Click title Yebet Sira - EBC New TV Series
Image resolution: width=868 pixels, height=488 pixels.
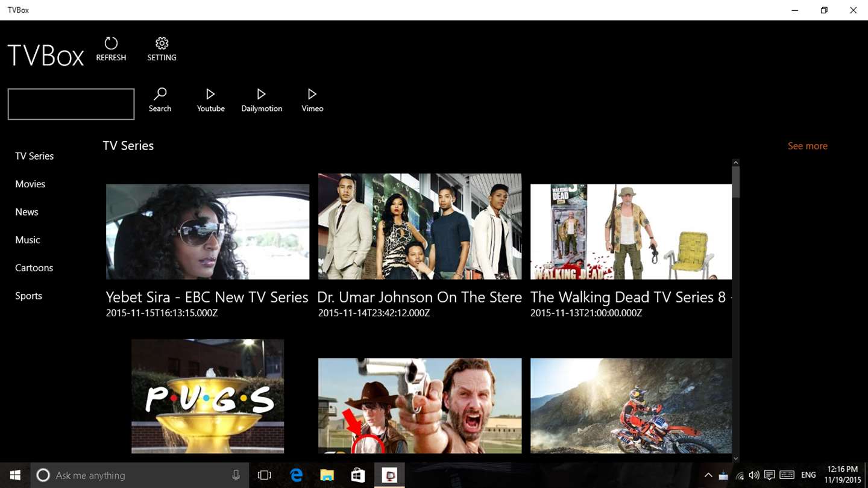point(207,297)
